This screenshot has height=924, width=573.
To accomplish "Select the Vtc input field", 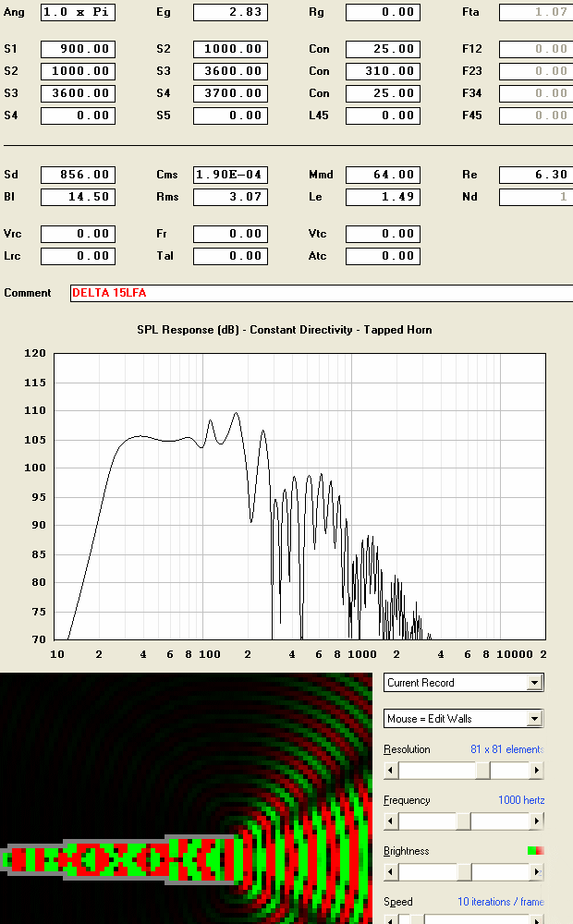I will pos(384,234).
